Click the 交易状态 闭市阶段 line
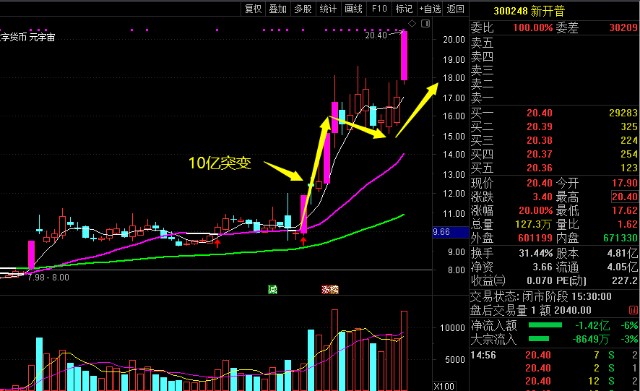 pyautogui.click(x=541, y=297)
